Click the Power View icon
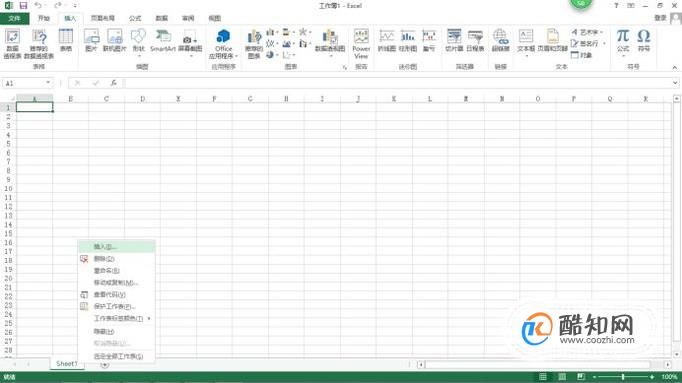Image resolution: width=682 pixels, height=383 pixels. point(361,43)
